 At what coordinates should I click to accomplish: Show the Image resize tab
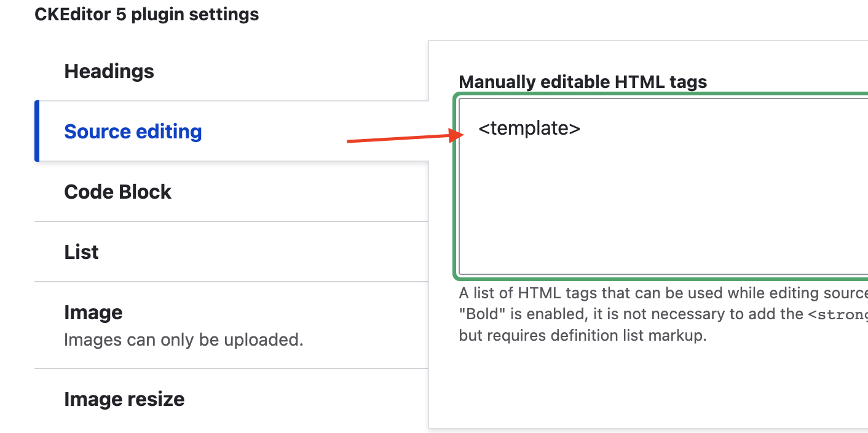(x=124, y=399)
